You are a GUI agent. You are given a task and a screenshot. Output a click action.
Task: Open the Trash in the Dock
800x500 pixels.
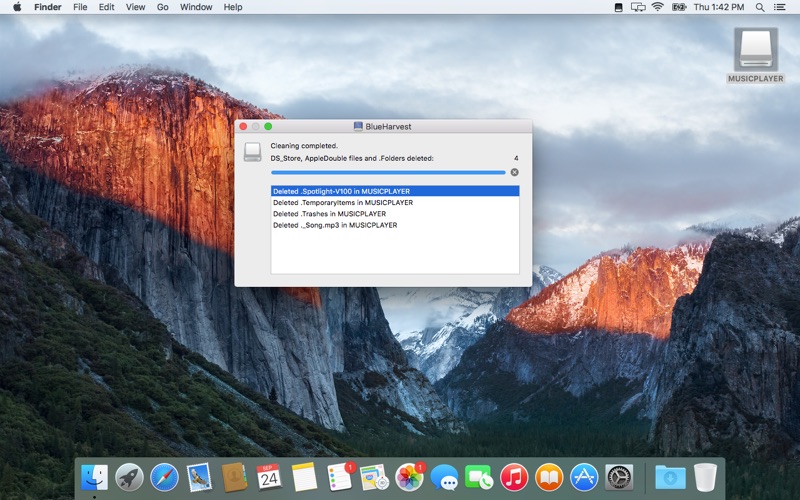click(x=705, y=477)
